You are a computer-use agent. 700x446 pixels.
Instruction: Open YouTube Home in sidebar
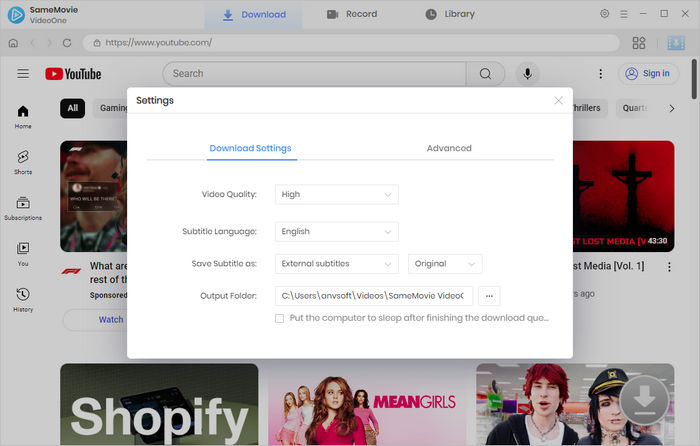pos(23,117)
